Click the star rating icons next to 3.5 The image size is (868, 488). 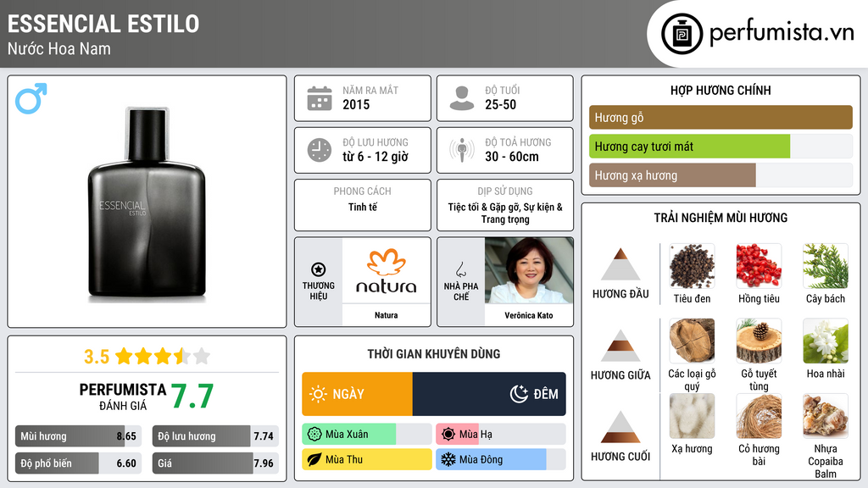tap(163, 356)
